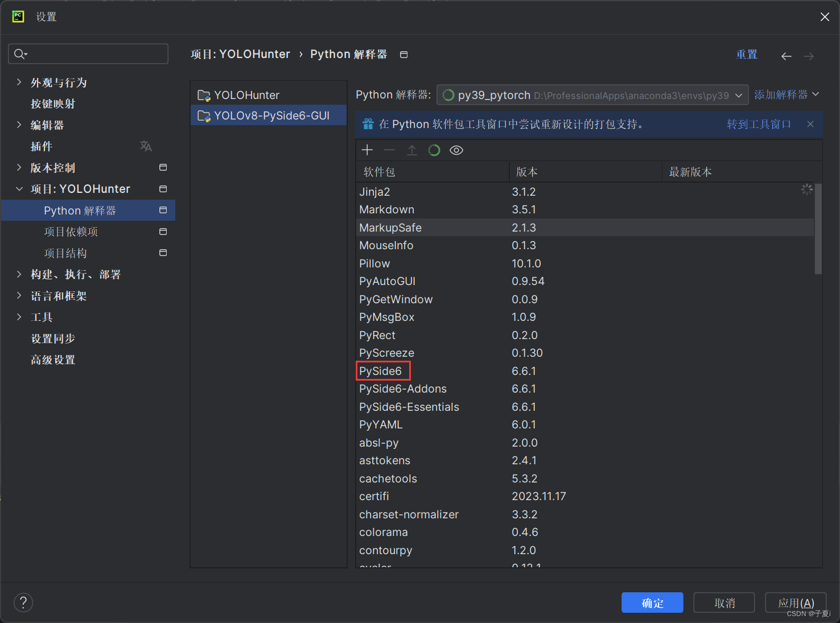Click the help question mark button

pos(23,603)
